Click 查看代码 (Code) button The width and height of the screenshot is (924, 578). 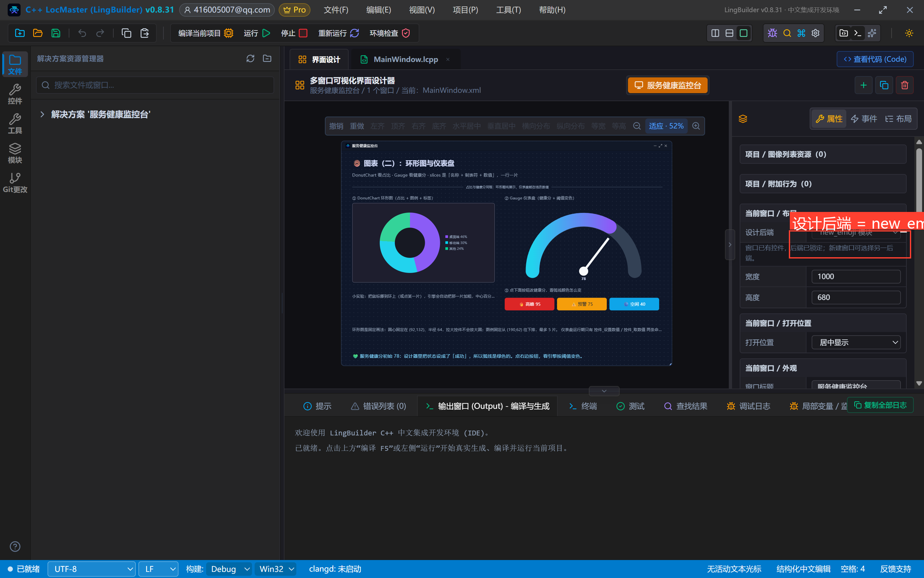pos(875,59)
